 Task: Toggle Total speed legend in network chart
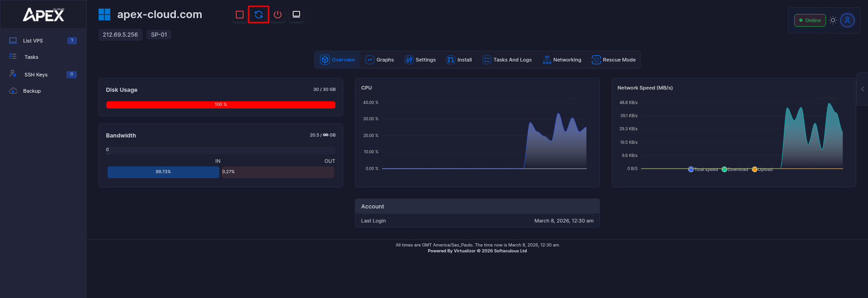pos(703,170)
